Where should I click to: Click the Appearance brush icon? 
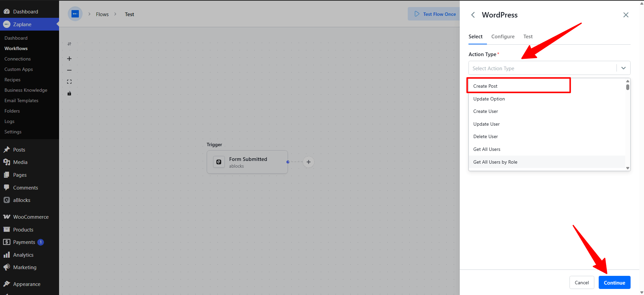(7, 284)
